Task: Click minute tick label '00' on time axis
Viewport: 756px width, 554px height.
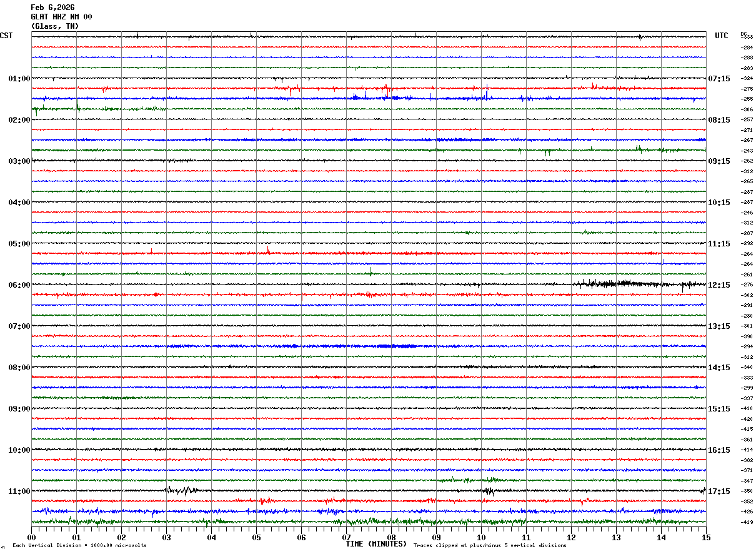Action: pos(31,537)
